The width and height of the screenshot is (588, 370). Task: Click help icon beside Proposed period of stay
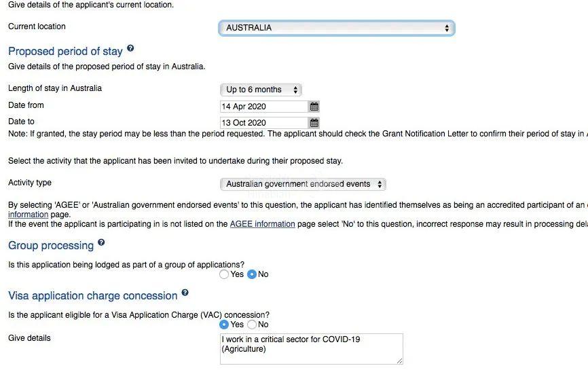click(x=130, y=49)
